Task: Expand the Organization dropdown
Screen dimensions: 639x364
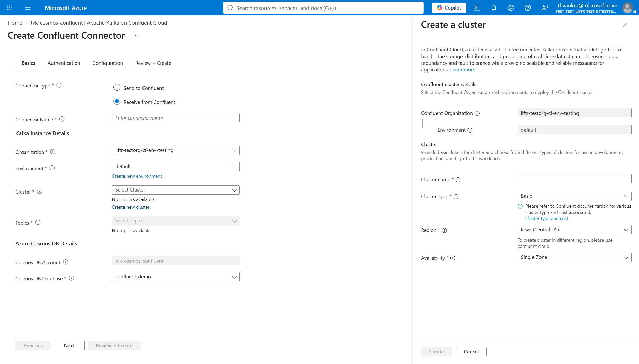Action: tap(176, 150)
